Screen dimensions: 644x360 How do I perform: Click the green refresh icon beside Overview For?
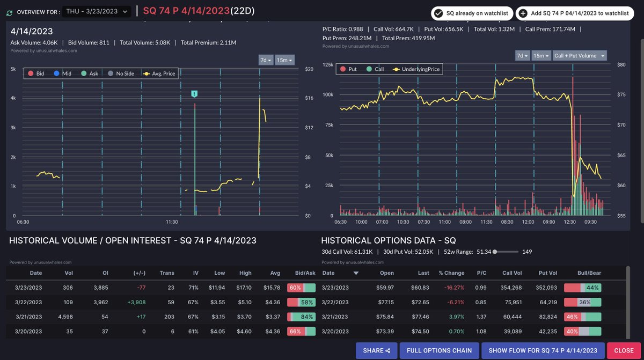click(x=9, y=12)
